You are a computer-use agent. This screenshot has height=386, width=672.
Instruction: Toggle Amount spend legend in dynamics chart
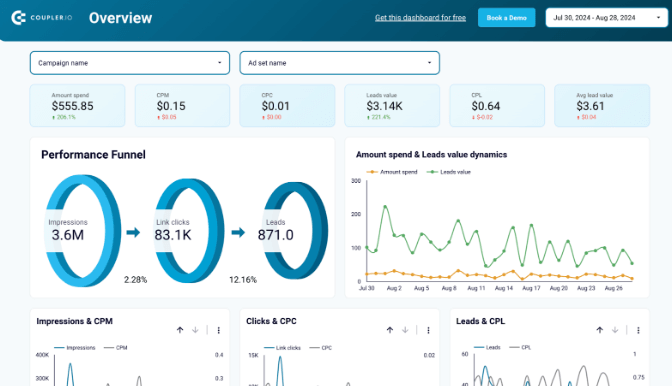point(392,172)
